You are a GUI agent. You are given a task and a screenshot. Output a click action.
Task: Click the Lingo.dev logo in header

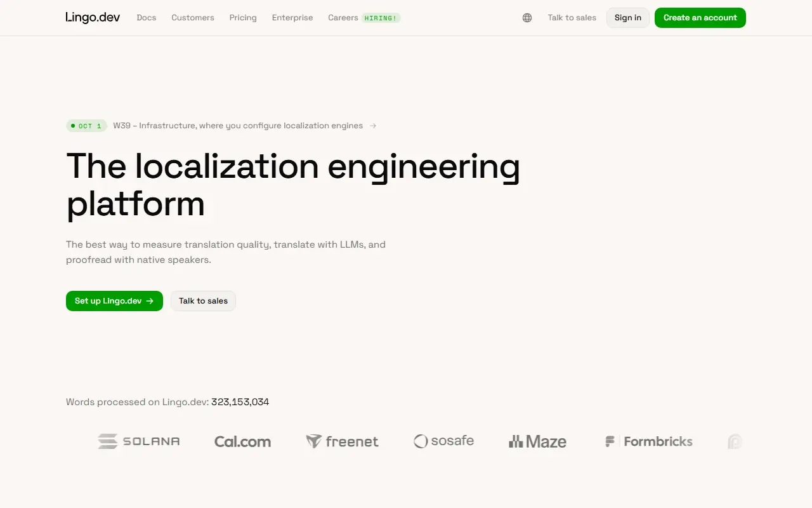click(x=93, y=18)
